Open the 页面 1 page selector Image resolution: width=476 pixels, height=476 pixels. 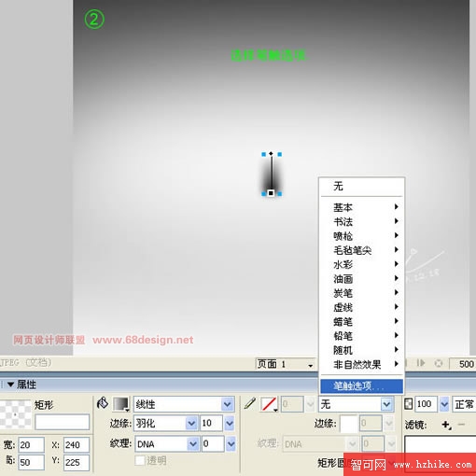tap(286, 364)
